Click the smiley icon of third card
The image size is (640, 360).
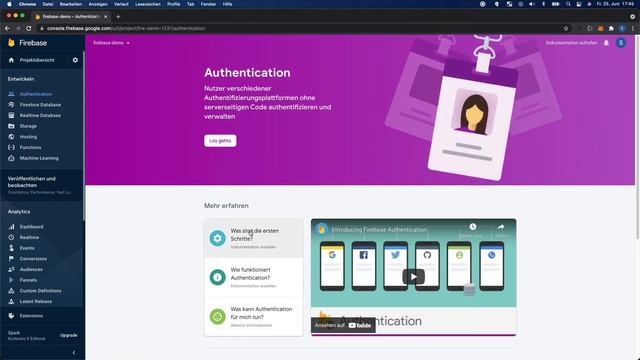point(218,316)
